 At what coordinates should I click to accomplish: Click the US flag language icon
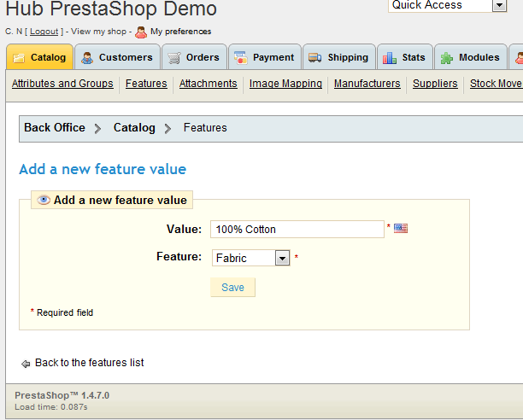pos(401,229)
